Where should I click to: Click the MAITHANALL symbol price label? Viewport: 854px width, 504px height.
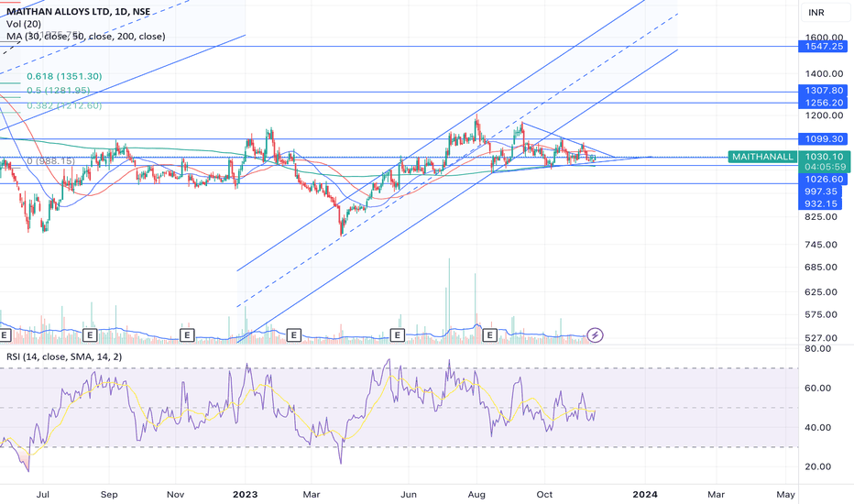tap(762, 157)
